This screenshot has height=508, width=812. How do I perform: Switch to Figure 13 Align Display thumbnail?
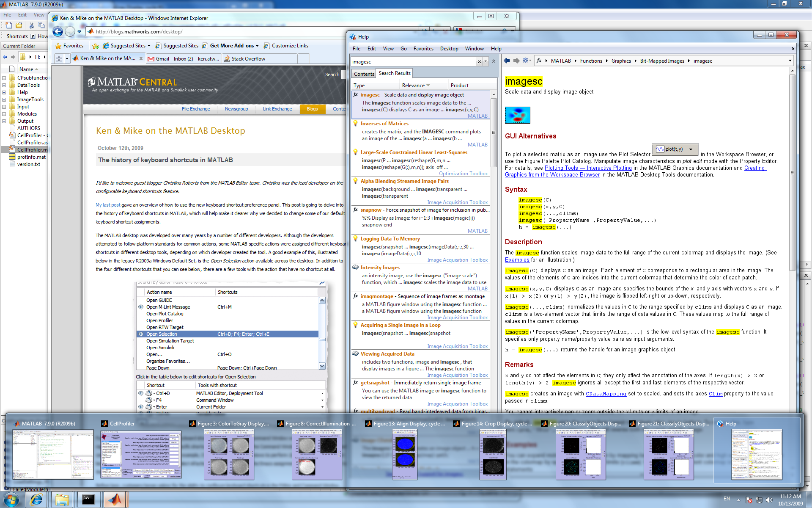point(405,454)
